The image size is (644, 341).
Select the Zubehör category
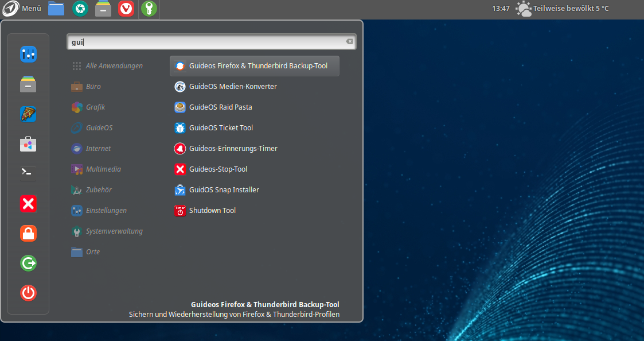coord(92,189)
